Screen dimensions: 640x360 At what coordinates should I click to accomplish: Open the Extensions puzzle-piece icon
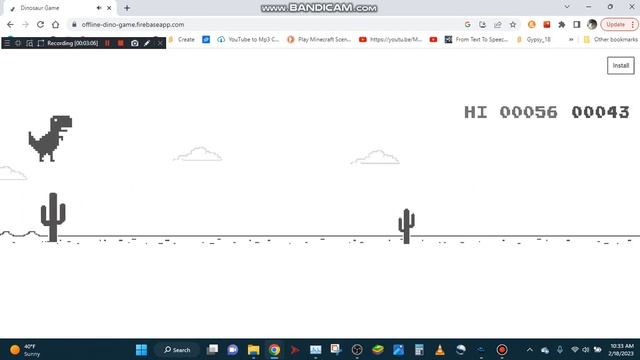pyautogui.click(x=562, y=24)
